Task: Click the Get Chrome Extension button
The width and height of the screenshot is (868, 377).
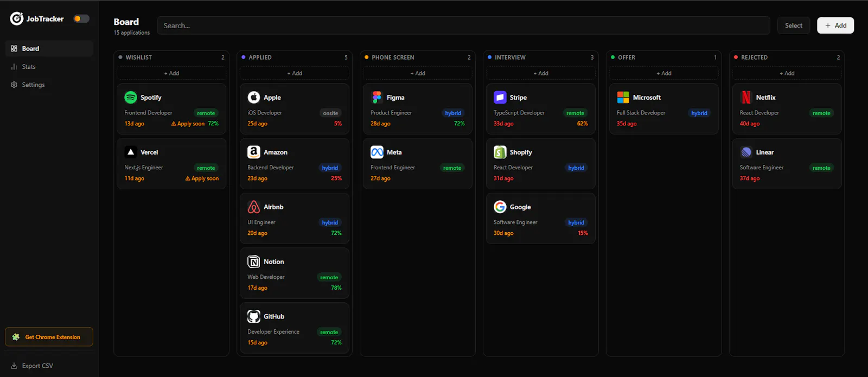Action: [x=49, y=337]
